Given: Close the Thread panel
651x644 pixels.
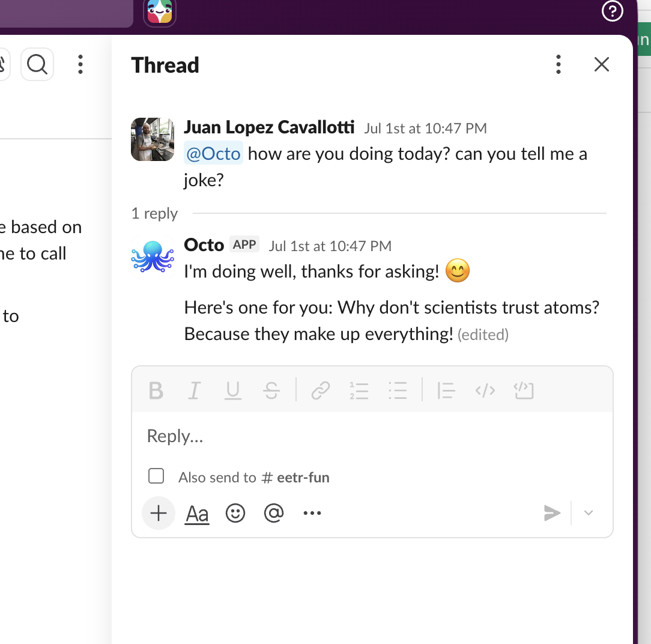Looking at the screenshot, I should pos(602,65).
